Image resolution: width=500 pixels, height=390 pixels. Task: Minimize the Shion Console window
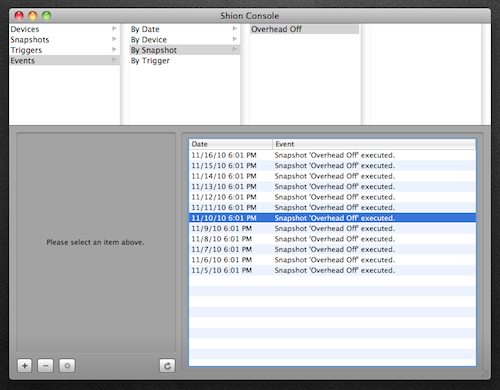(33, 15)
